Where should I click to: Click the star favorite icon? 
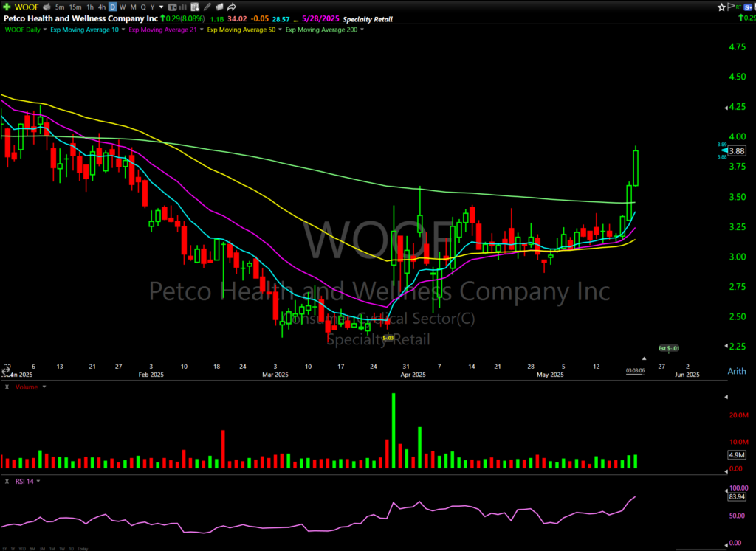coord(721,7)
